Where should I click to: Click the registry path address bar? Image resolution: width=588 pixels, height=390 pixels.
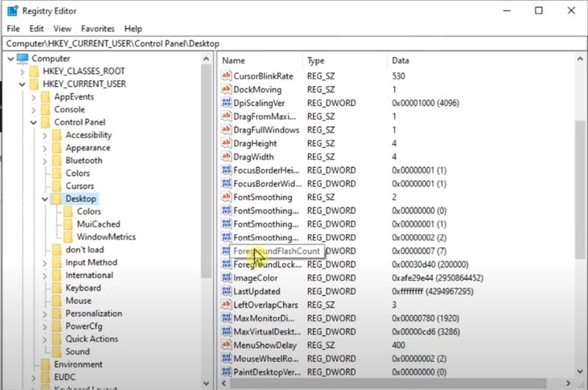(295, 43)
